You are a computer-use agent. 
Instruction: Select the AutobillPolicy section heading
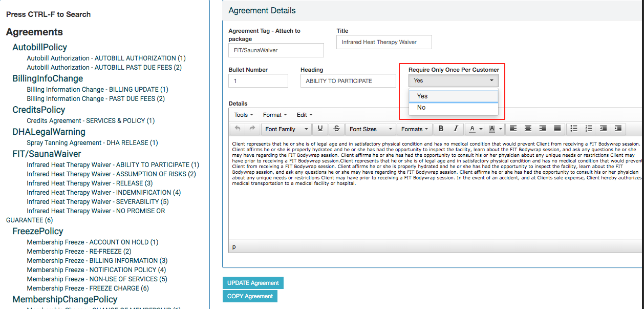(x=39, y=47)
